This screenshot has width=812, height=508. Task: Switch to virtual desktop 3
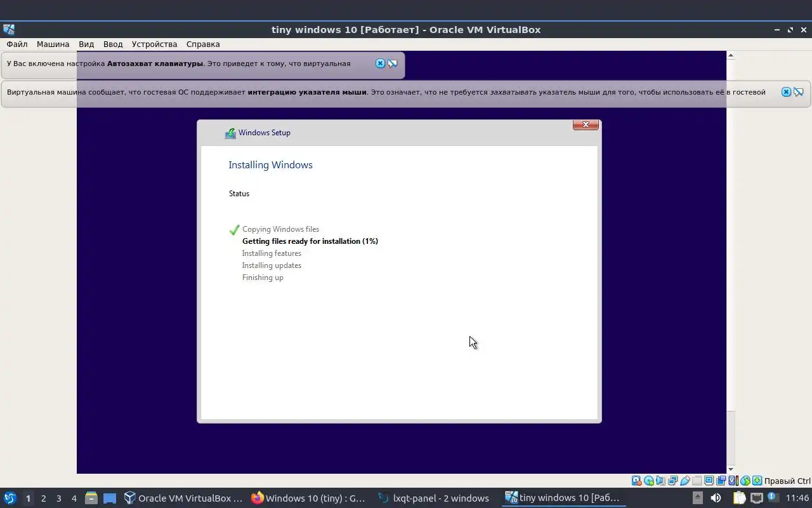click(x=58, y=498)
